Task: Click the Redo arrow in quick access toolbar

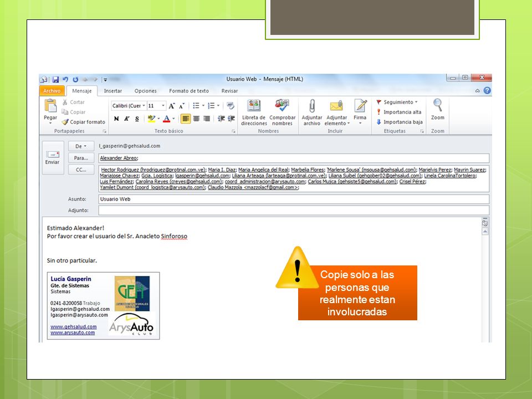Action: pos(75,79)
